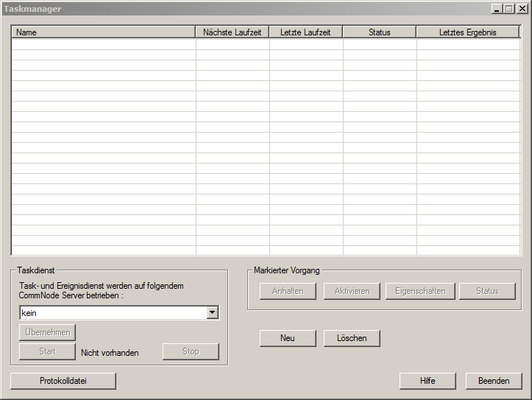Click the Stop button in Taskdienst
The image size is (532, 400).
[x=191, y=351]
